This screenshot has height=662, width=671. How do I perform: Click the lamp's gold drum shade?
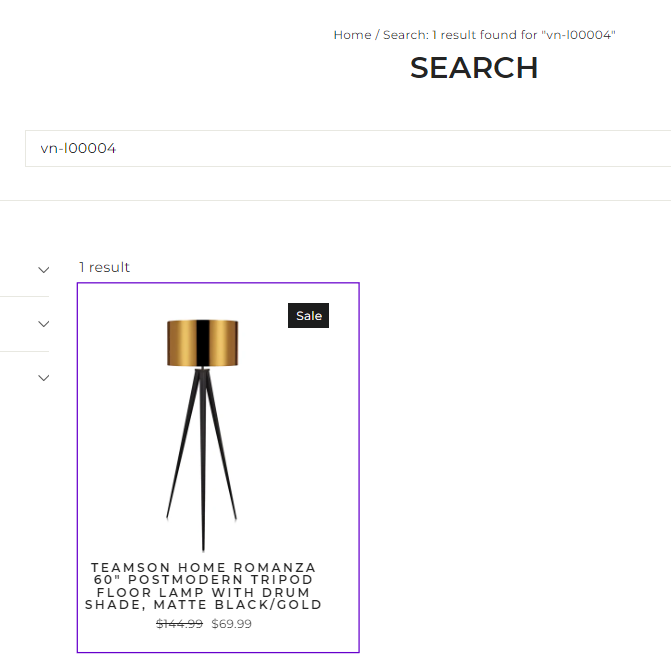(202, 343)
